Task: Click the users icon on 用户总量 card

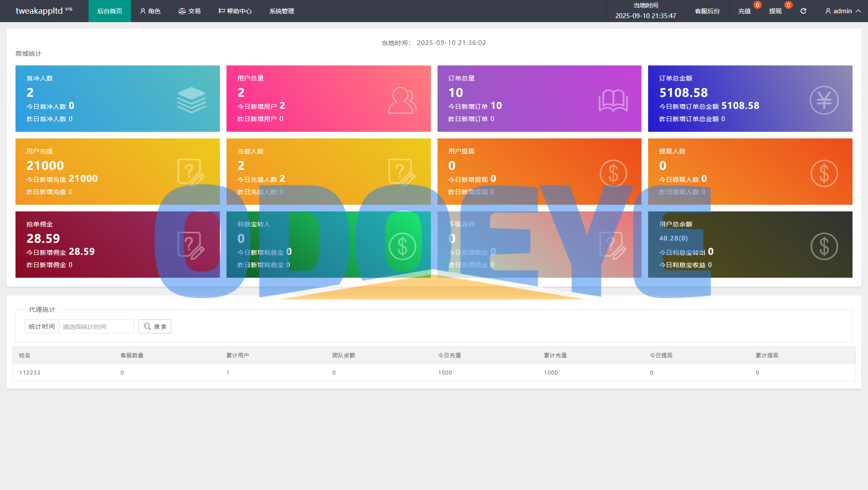Action: [x=402, y=100]
